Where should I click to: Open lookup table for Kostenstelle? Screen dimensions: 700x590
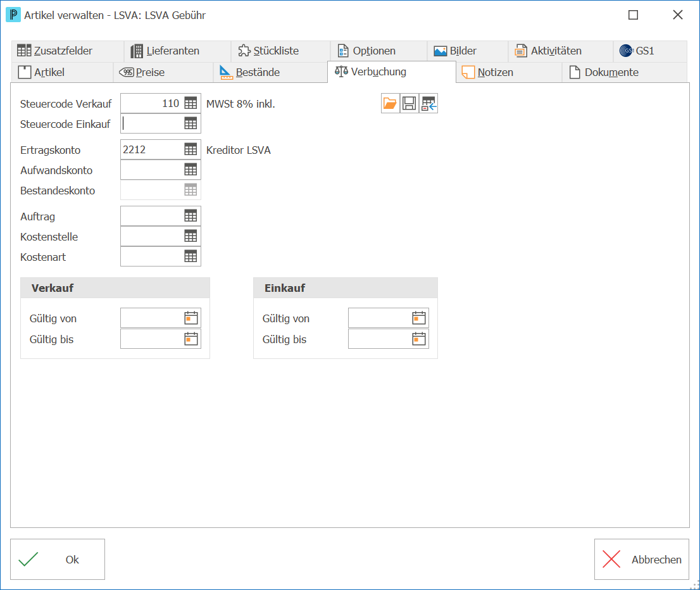point(191,236)
